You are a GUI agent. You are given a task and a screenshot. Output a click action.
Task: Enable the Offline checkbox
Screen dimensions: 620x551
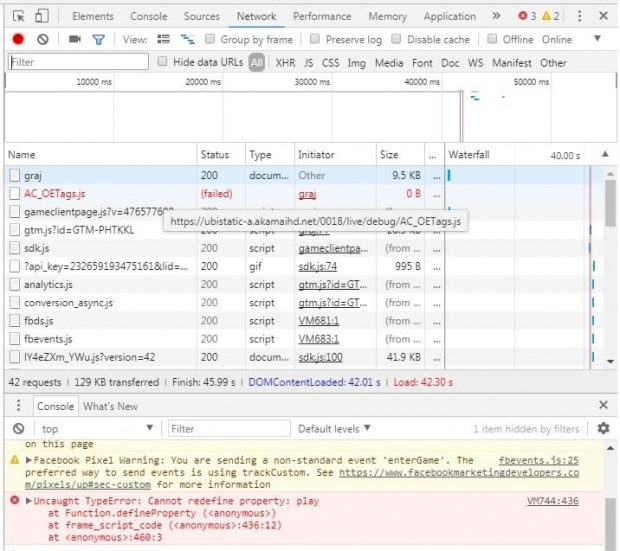[492, 39]
